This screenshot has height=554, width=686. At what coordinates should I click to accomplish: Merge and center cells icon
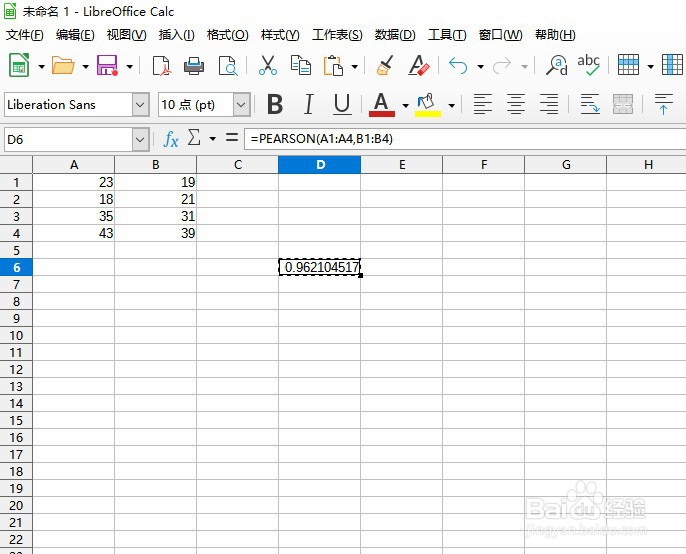click(x=623, y=104)
